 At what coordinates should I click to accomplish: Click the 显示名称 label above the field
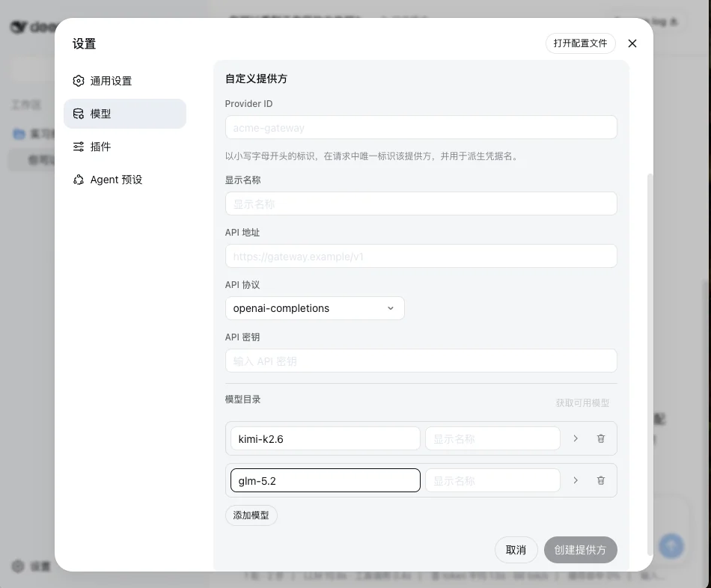pos(242,180)
